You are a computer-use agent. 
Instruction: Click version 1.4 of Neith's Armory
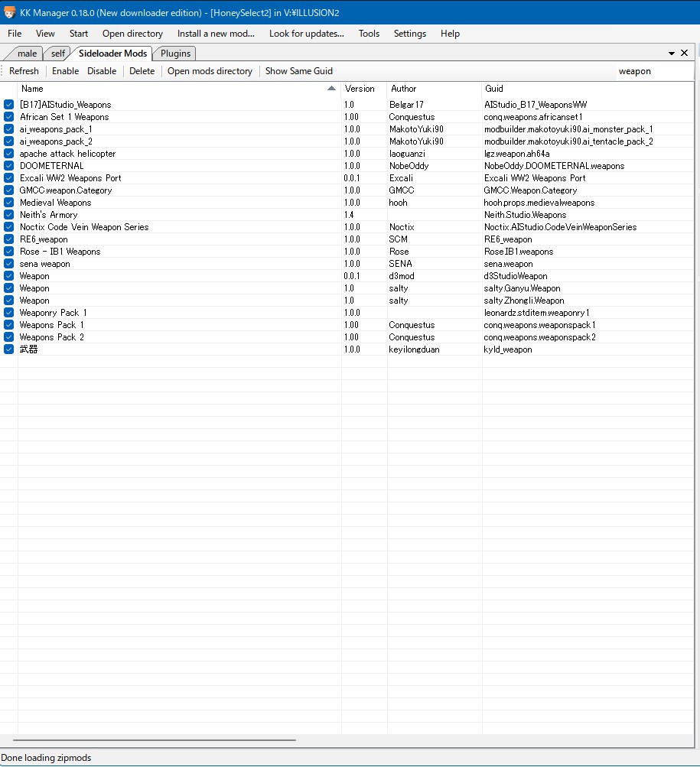(349, 215)
